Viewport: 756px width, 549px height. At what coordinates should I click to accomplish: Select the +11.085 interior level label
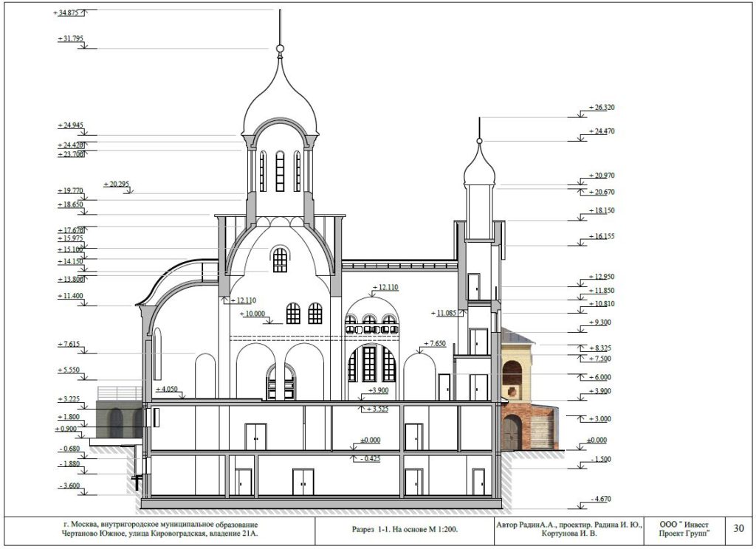446,313
